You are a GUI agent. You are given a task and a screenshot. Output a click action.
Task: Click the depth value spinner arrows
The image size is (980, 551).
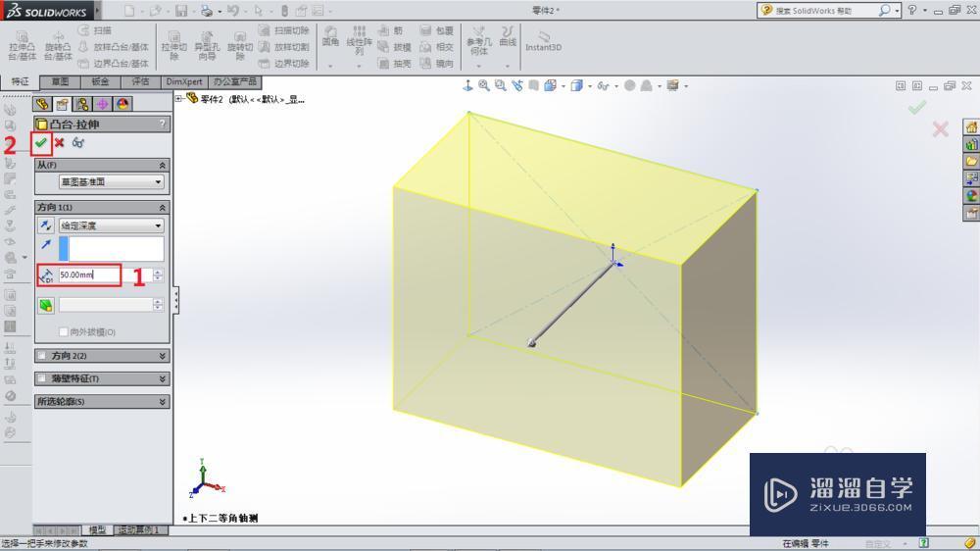(158, 275)
